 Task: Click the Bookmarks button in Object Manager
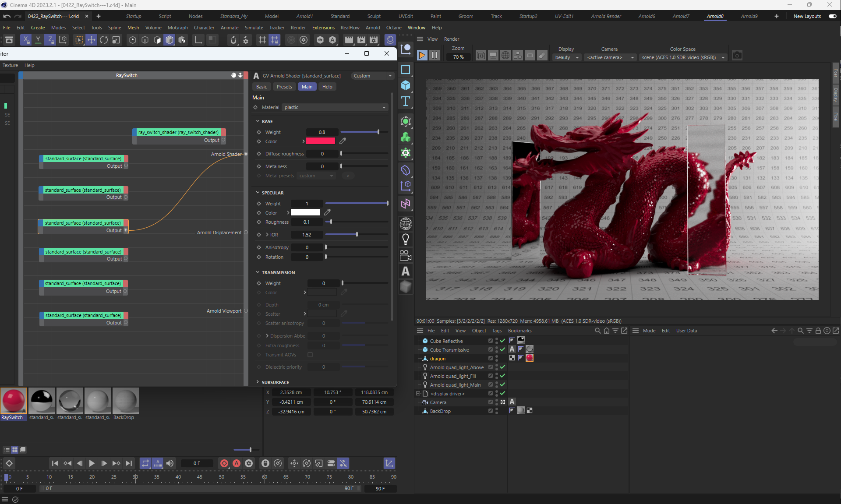pos(519,331)
